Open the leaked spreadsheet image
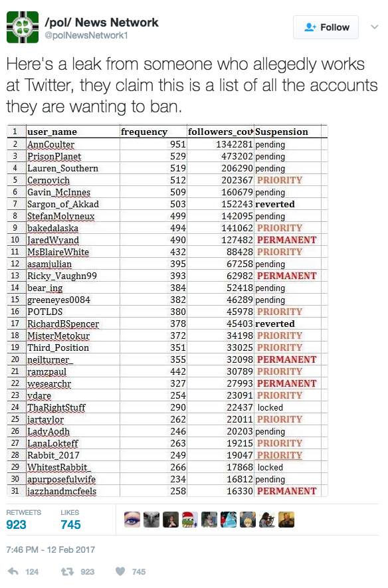The image size is (388, 588). [x=167, y=310]
